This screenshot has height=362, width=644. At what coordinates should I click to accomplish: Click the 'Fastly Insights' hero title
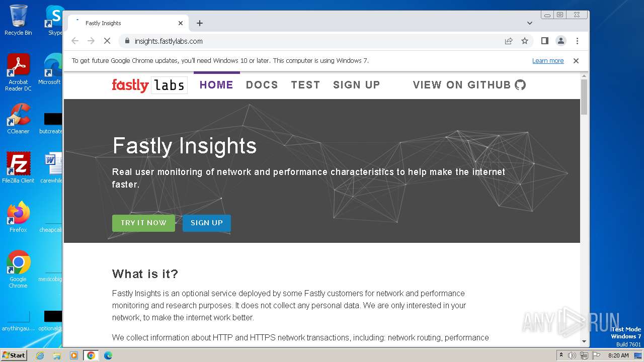[x=185, y=146]
